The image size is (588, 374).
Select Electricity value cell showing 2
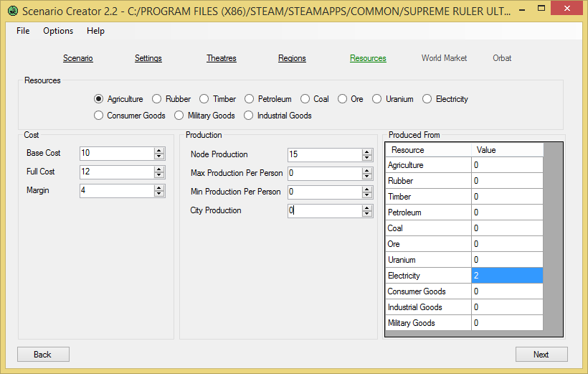(507, 276)
